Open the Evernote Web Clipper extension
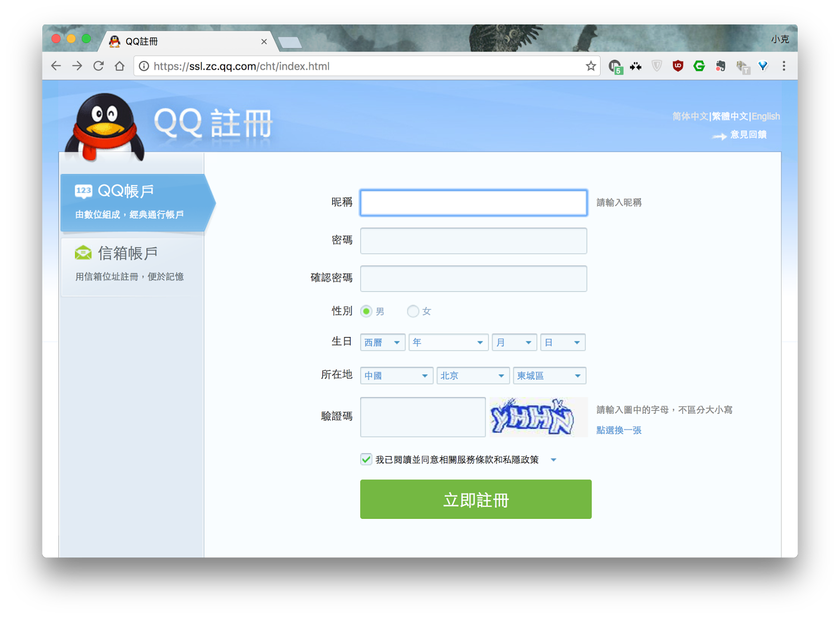This screenshot has width=840, height=618. [720, 66]
